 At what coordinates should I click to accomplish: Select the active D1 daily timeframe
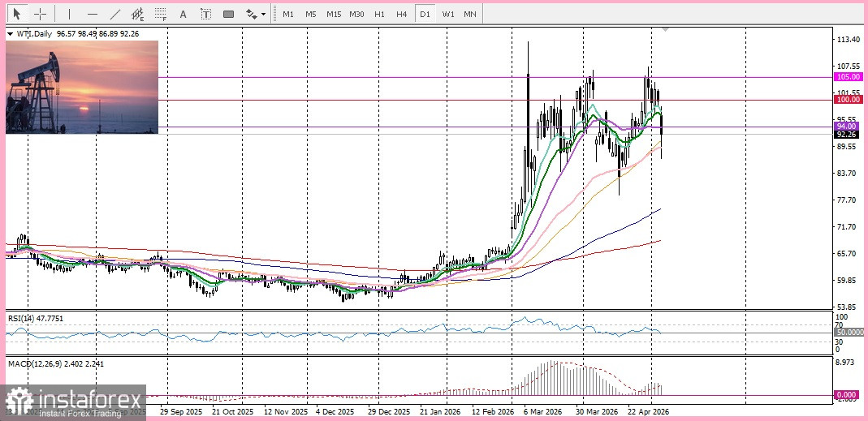click(x=425, y=14)
